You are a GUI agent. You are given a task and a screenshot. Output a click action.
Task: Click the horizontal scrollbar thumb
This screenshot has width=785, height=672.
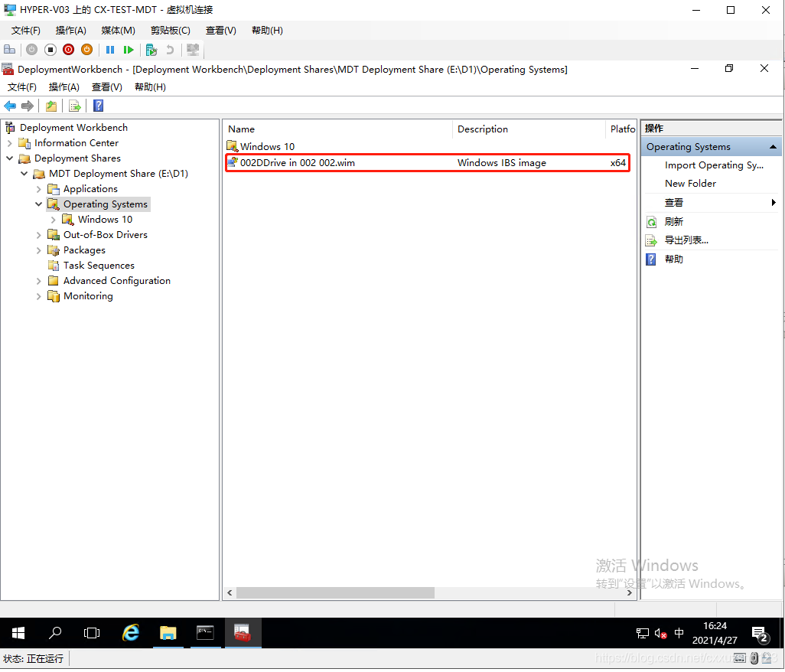click(x=335, y=593)
